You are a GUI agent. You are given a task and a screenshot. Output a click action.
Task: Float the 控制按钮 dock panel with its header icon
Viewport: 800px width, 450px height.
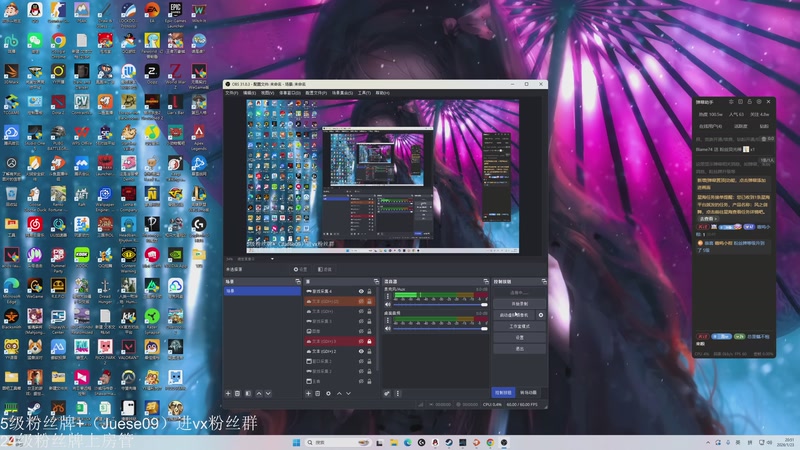click(544, 282)
